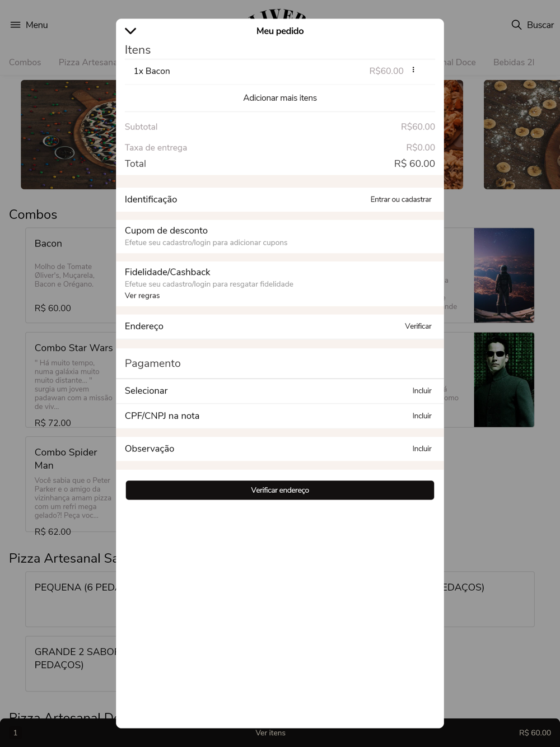Switch to the Combos category tab

25,62
